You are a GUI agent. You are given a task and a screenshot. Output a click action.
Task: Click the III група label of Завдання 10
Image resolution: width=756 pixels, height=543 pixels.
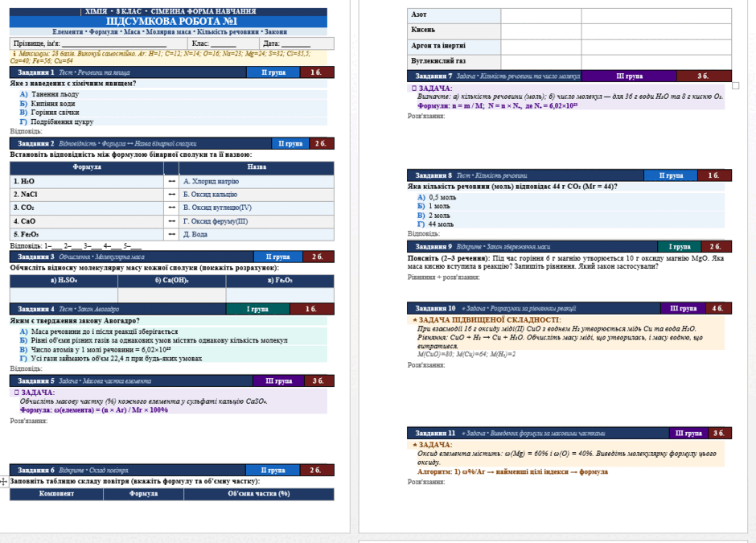(683, 308)
